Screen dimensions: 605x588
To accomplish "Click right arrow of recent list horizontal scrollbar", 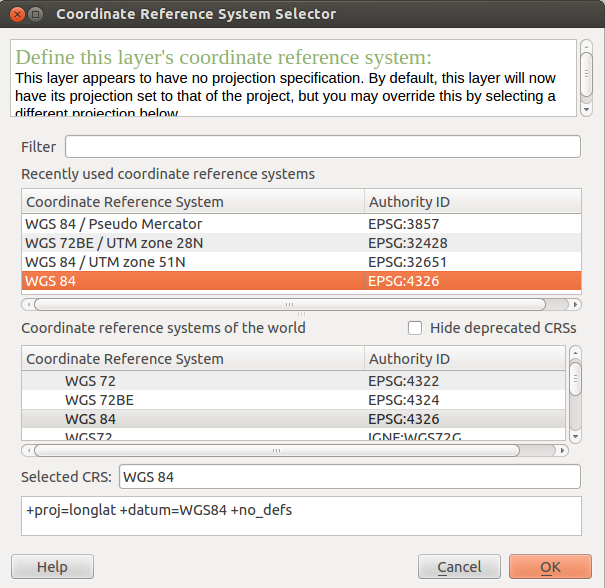I will (x=575, y=304).
